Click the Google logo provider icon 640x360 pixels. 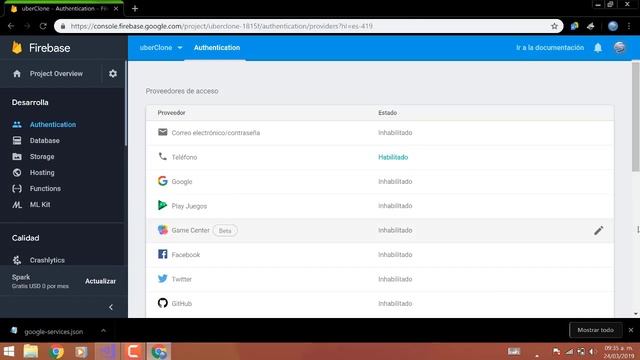tap(162, 181)
